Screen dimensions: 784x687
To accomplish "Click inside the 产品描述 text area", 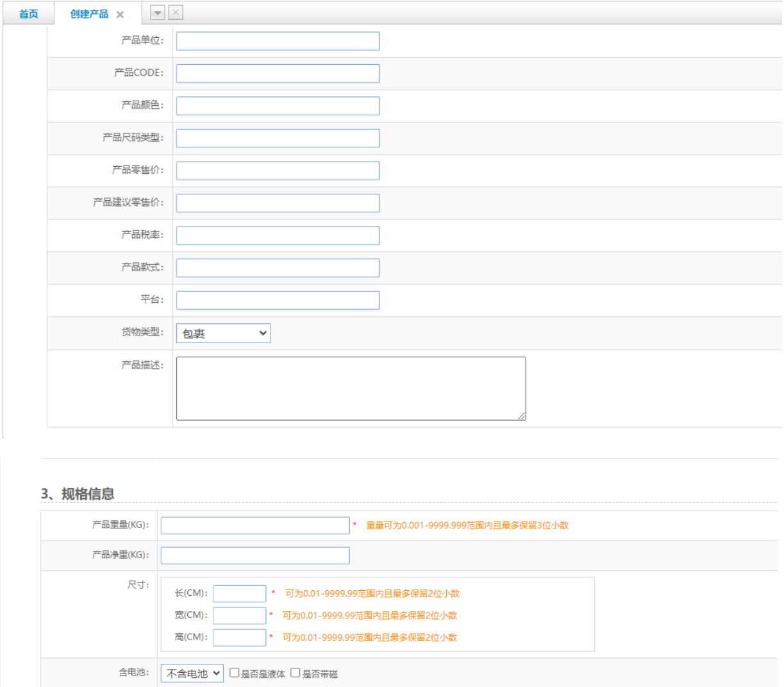I will [351, 389].
